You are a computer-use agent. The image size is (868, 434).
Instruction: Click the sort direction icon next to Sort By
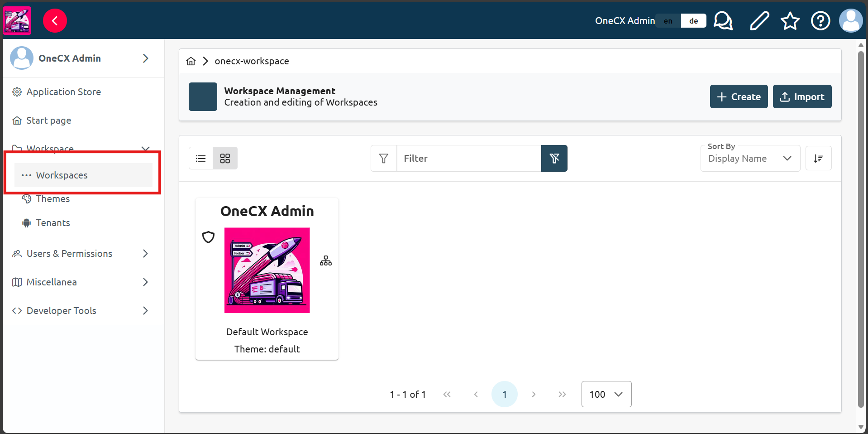819,158
